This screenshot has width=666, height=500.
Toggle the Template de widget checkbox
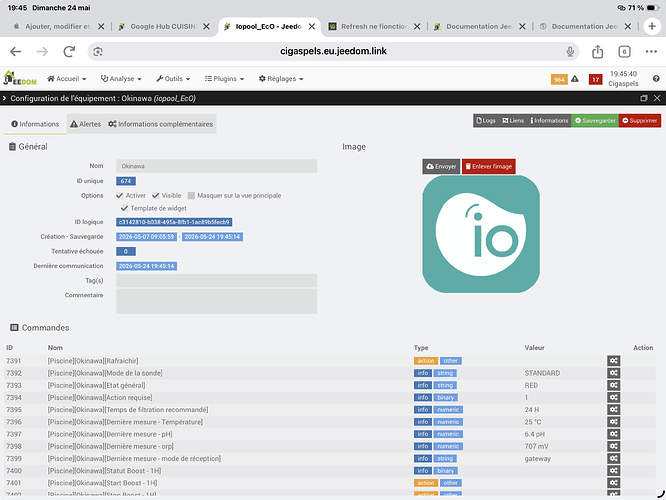(124, 208)
